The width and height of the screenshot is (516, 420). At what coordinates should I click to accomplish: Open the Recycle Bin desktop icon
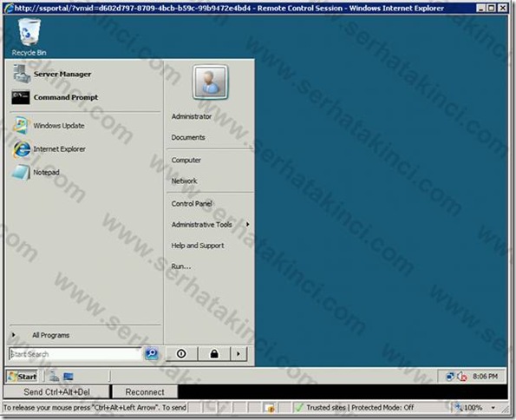(x=29, y=37)
